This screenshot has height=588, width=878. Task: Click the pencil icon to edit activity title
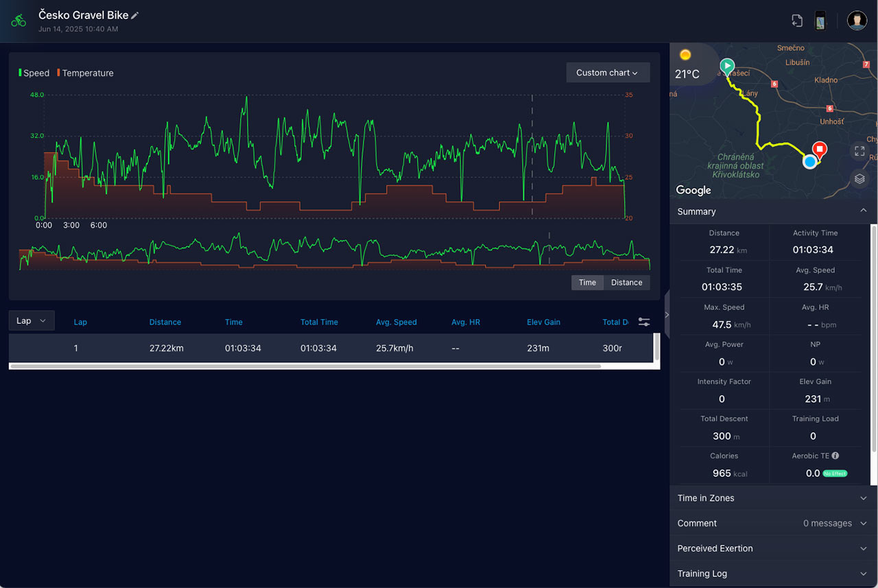pyautogui.click(x=135, y=15)
